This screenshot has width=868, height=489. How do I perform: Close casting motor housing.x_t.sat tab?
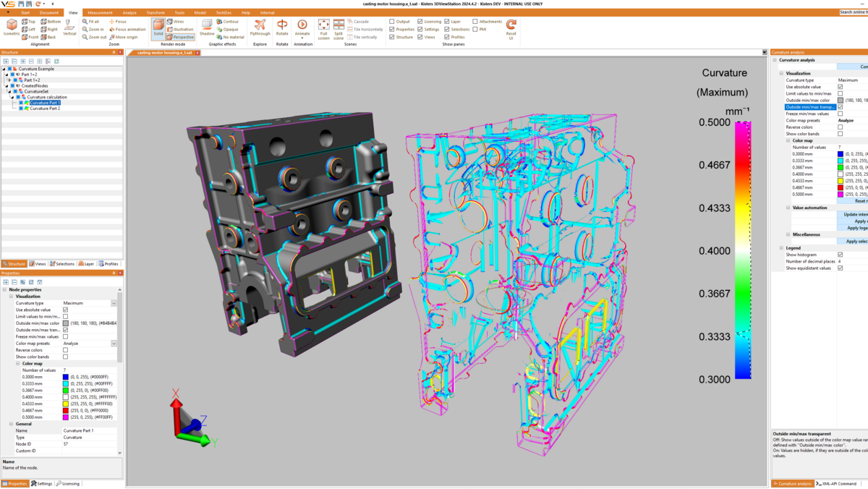[197, 53]
